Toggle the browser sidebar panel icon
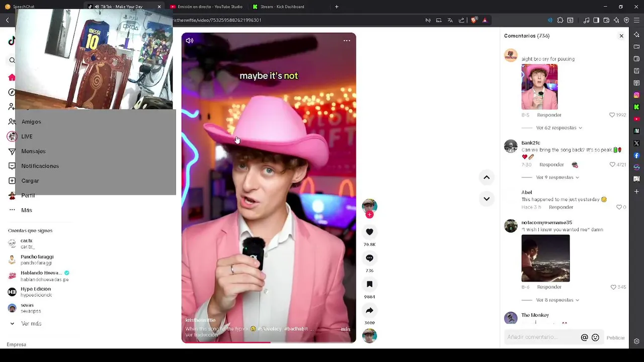This screenshot has height=362, width=644. pos(596,20)
